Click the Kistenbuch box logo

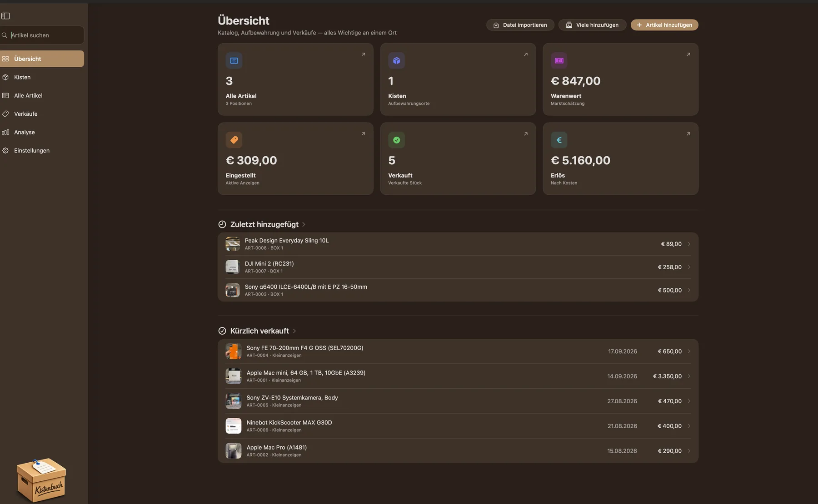coord(41,479)
